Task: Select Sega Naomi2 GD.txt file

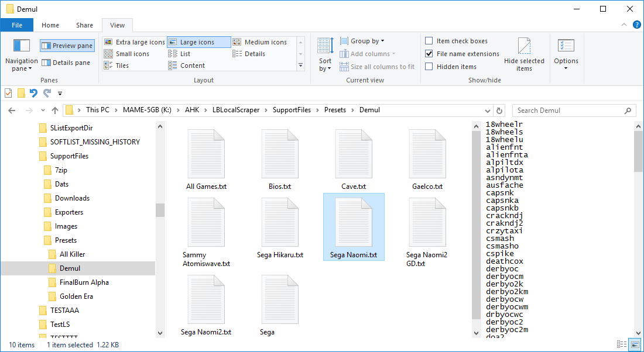Action: coord(427,232)
